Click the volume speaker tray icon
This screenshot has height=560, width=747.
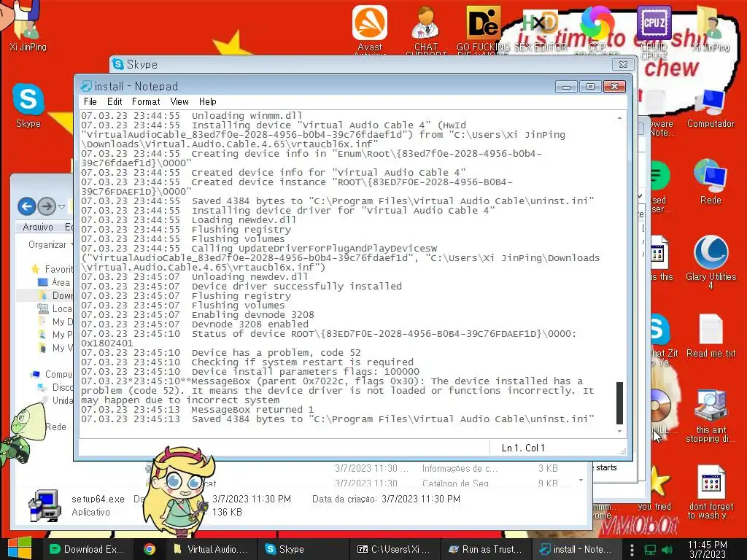(667, 550)
